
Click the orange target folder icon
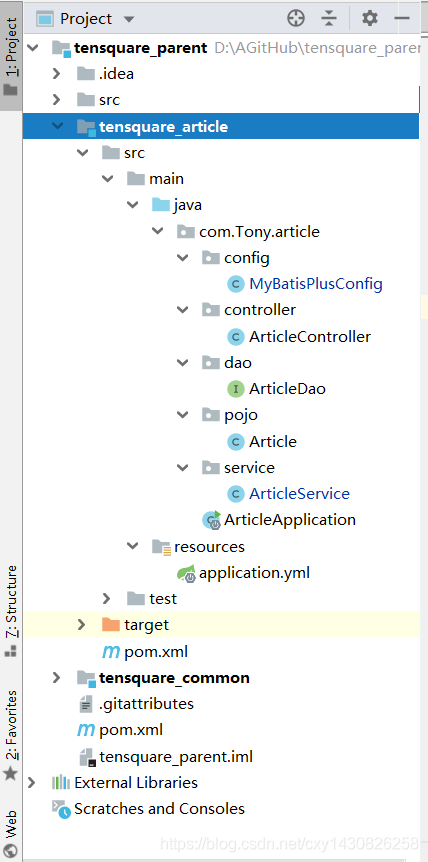(x=111, y=625)
